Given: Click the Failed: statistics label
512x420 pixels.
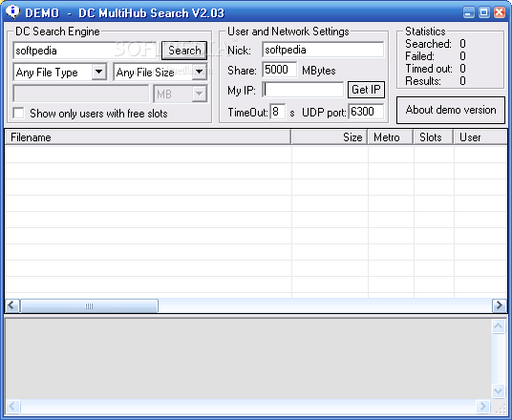Looking at the screenshot, I should pyautogui.click(x=419, y=56).
